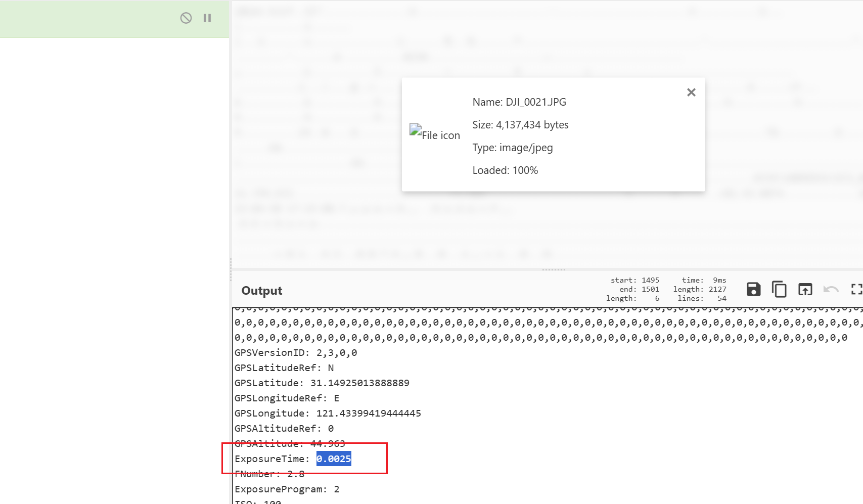Click the vertical splitter beside recipe pane
The width and height of the screenshot is (863, 504).
231,268
